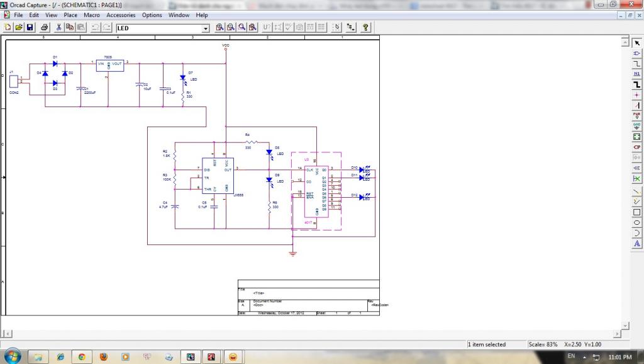Activate the arrow Select tool
This screenshot has width=644, height=364.
tap(636, 42)
